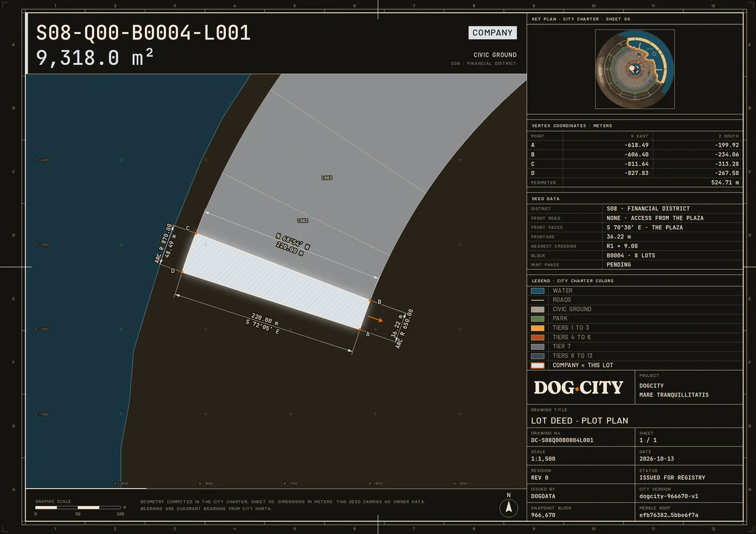
Task: Click the DOG·CITY logo
Action: 578,387
